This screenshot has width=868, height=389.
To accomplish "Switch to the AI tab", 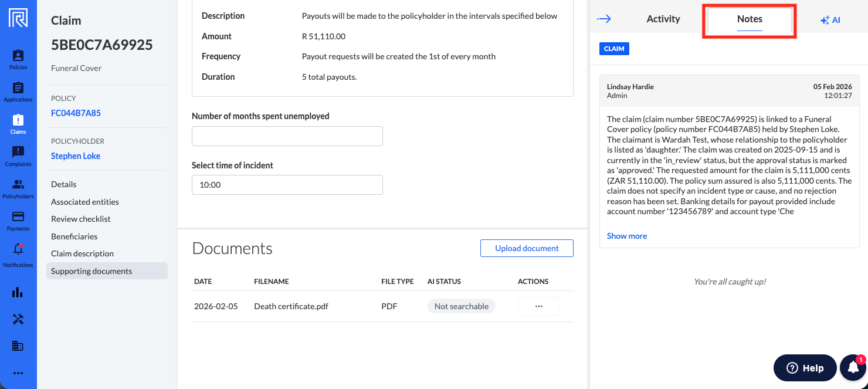I will pyautogui.click(x=830, y=20).
